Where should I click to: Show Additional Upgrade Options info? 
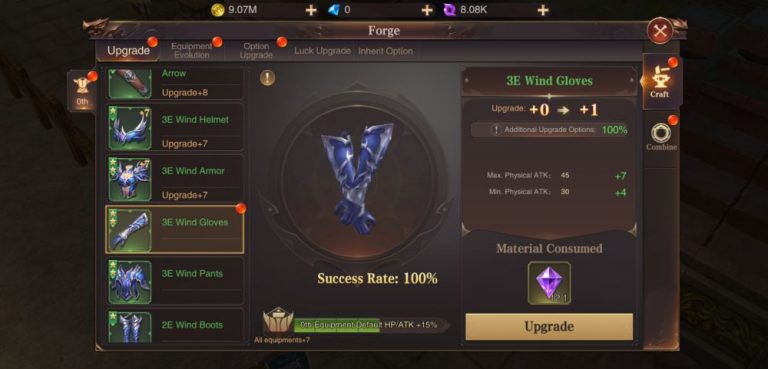[496, 130]
